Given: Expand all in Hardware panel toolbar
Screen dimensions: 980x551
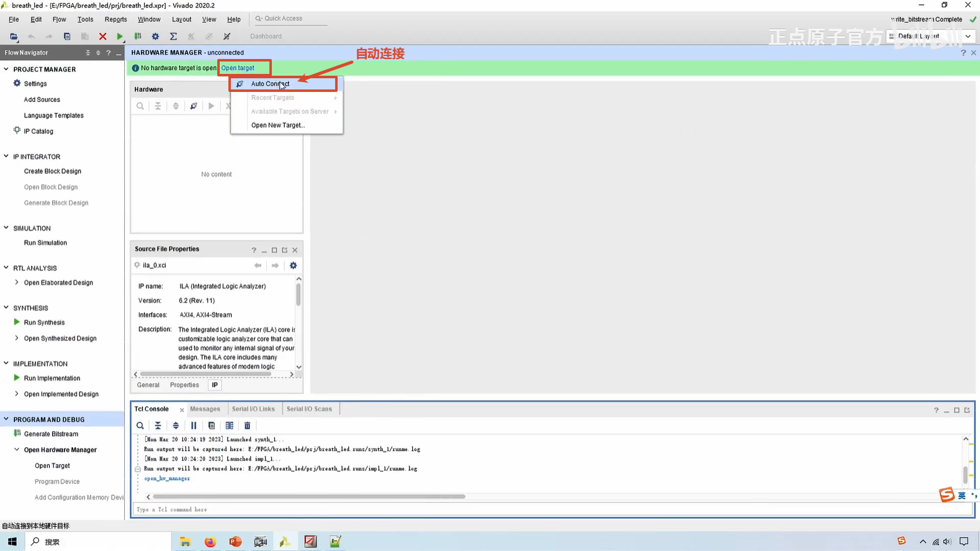Looking at the screenshot, I should coord(176,106).
